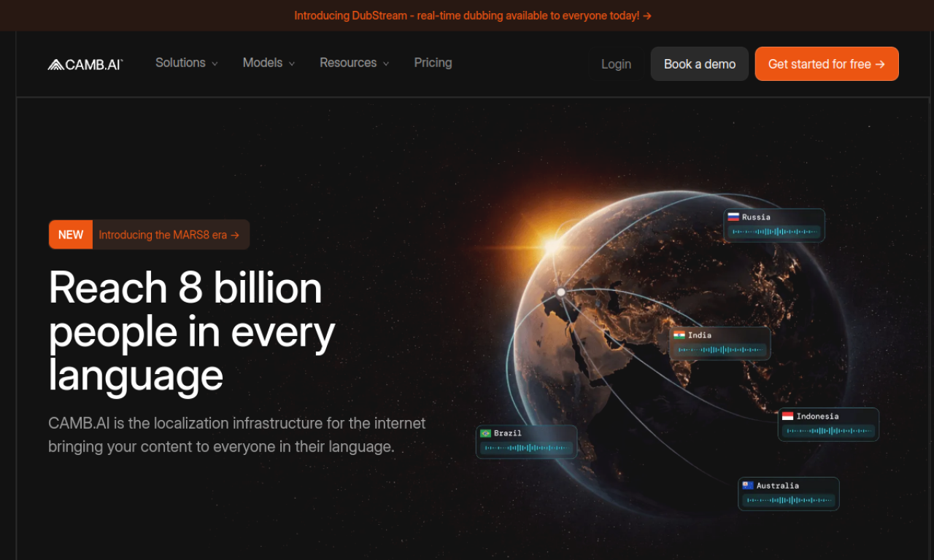Open the DubStream announcement banner link
This screenshot has width=934, height=560.
[473, 15]
